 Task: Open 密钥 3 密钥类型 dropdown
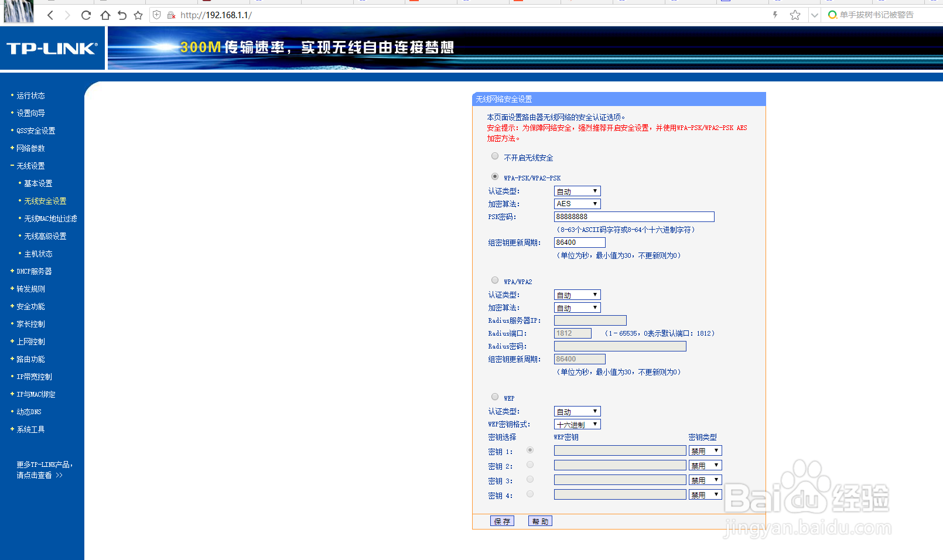[705, 480]
